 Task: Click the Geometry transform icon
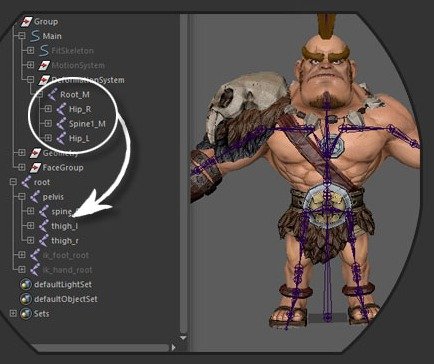35,153
